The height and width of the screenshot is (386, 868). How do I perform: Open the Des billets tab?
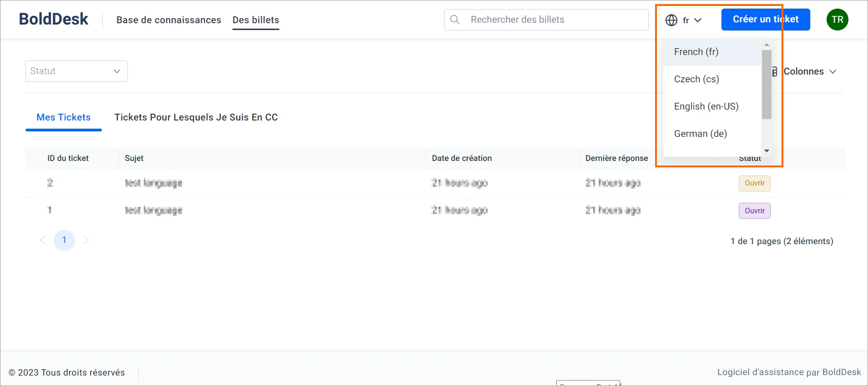[x=256, y=20]
